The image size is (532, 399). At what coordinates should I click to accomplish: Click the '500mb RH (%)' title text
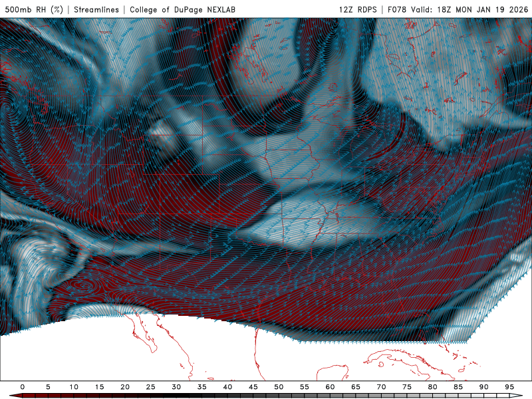tap(34, 9)
